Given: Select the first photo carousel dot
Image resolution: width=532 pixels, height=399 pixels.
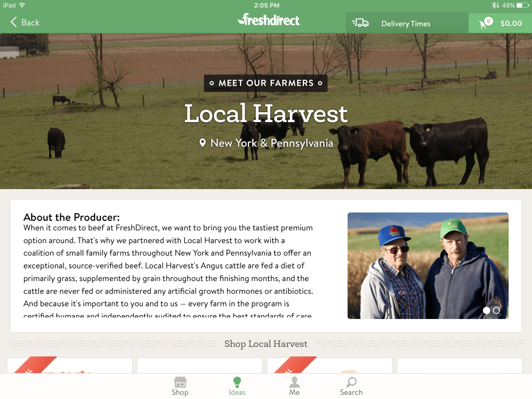Looking at the screenshot, I should click(486, 310).
